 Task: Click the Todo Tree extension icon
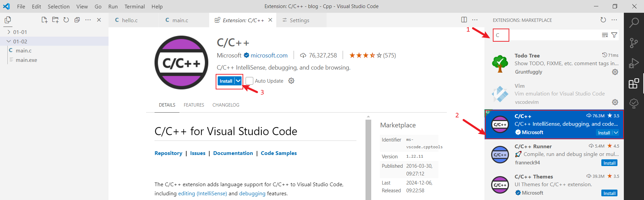[500, 64]
